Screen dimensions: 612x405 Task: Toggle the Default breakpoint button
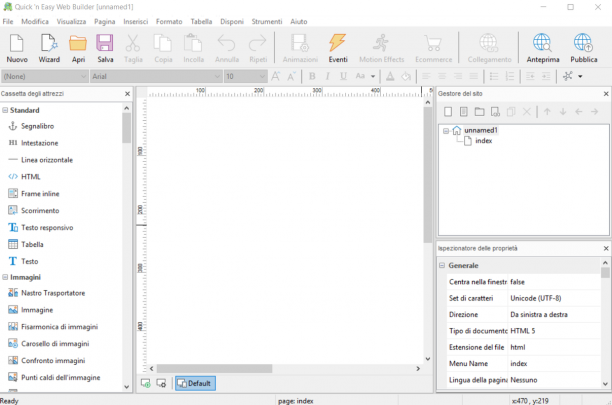point(195,384)
